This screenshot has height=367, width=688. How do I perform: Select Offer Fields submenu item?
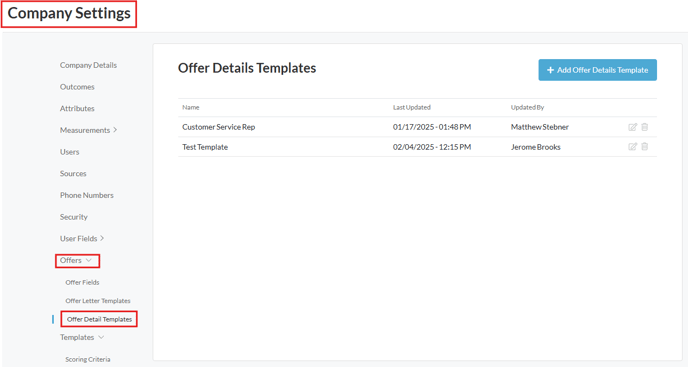coord(82,282)
